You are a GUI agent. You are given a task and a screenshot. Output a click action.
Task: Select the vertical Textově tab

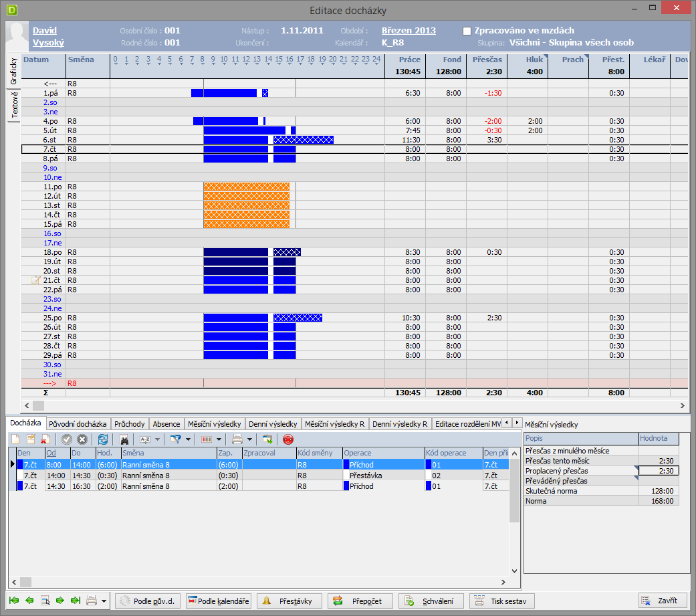[x=14, y=105]
